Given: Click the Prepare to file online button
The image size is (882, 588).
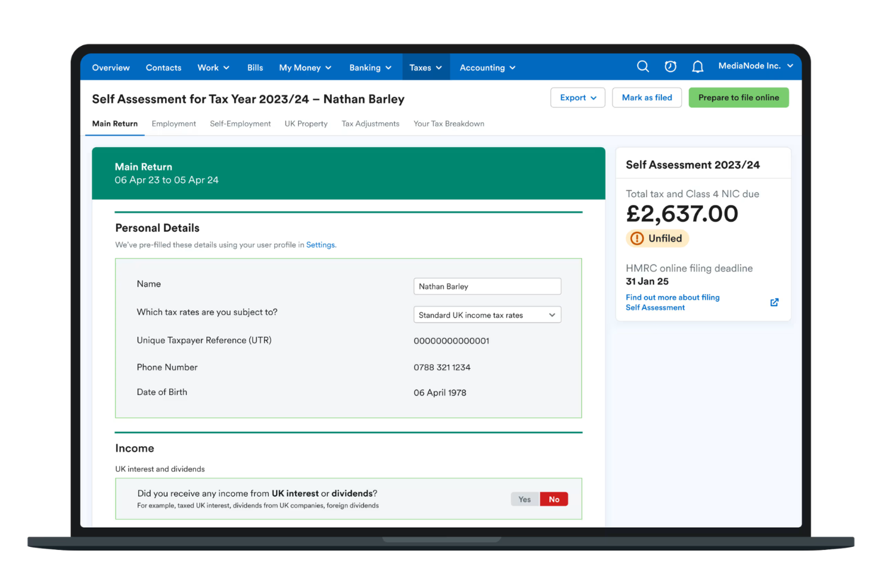Looking at the screenshot, I should coord(738,98).
